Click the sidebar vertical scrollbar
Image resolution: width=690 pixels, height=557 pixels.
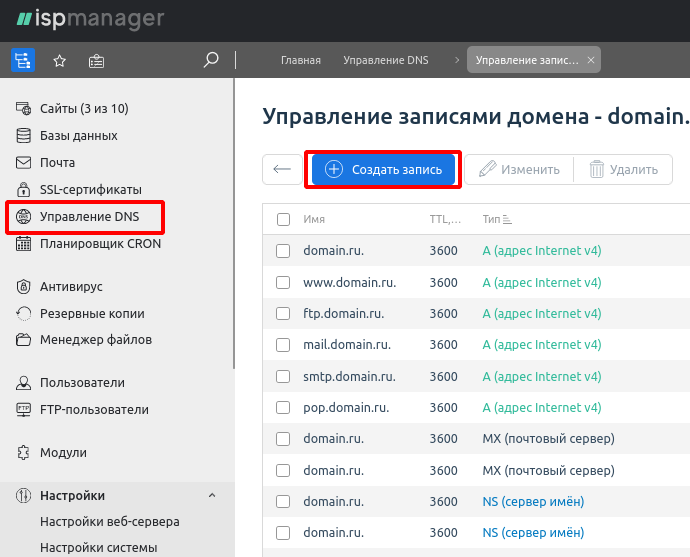coord(234,224)
